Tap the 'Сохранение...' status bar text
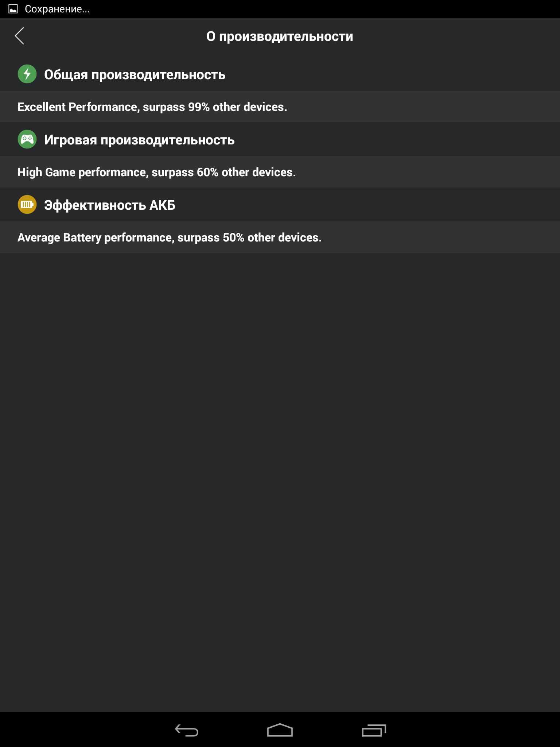Viewport: 560px width, 747px height. [57, 9]
